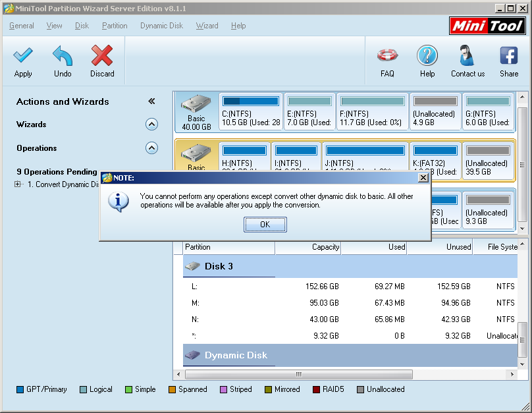Sort by the Used column header
This screenshot has height=413, width=532.
(374, 248)
